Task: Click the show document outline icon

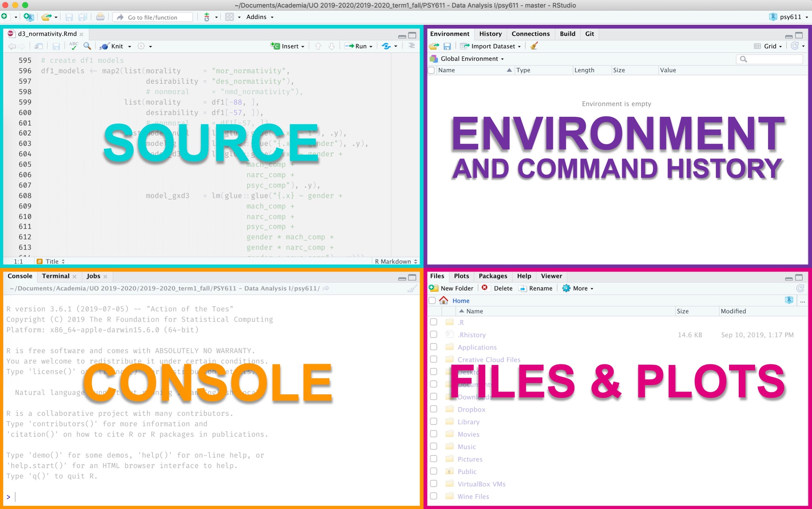Action: [x=411, y=46]
